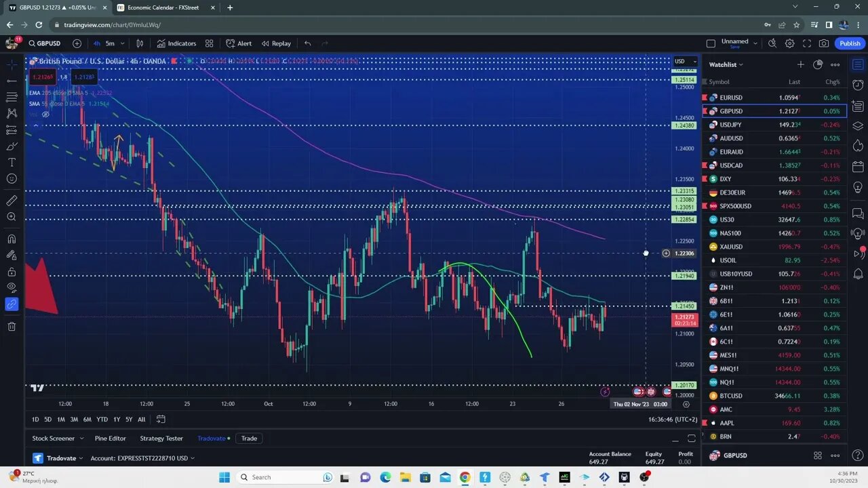868x488 pixels.
Task: Set chart range to YTD
Action: pos(102,420)
